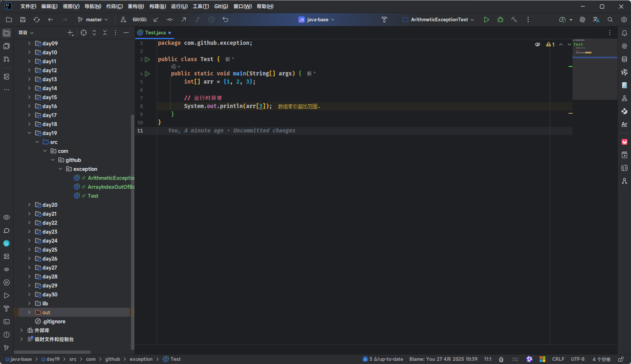Open the Commit tool window
631x364 pixels.
pyautogui.click(x=7, y=46)
